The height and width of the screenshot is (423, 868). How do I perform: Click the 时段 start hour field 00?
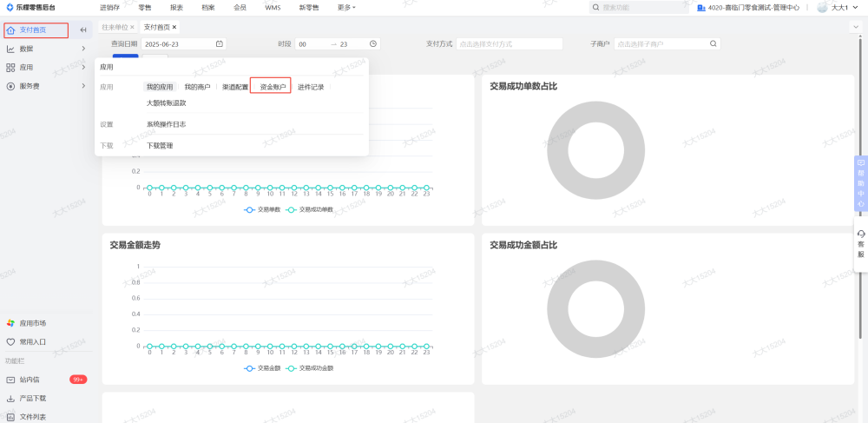click(x=303, y=44)
